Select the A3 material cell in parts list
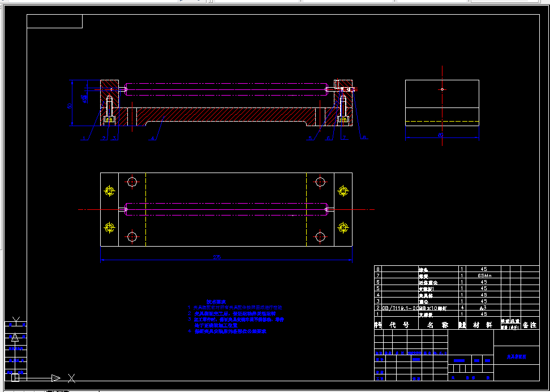 tap(484, 308)
